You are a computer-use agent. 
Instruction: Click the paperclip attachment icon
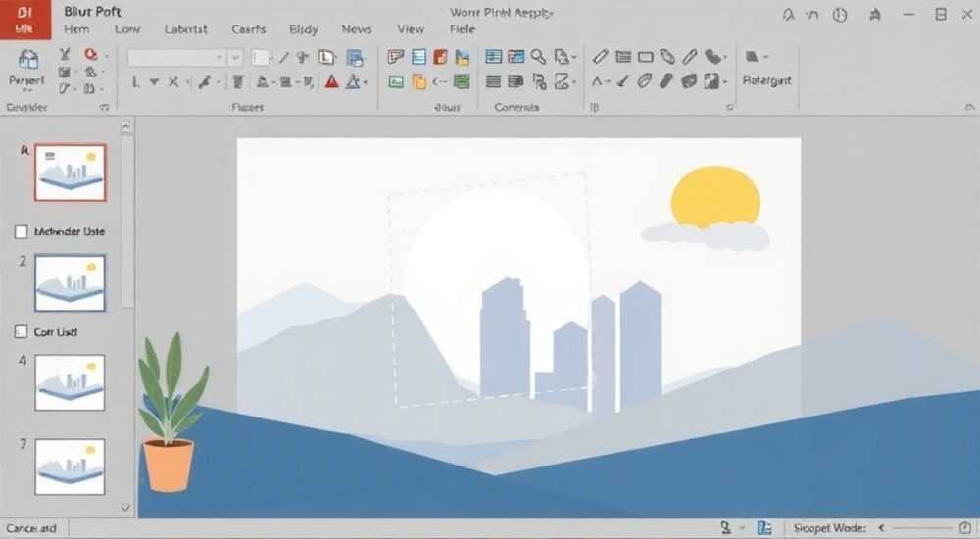click(x=644, y=82)
